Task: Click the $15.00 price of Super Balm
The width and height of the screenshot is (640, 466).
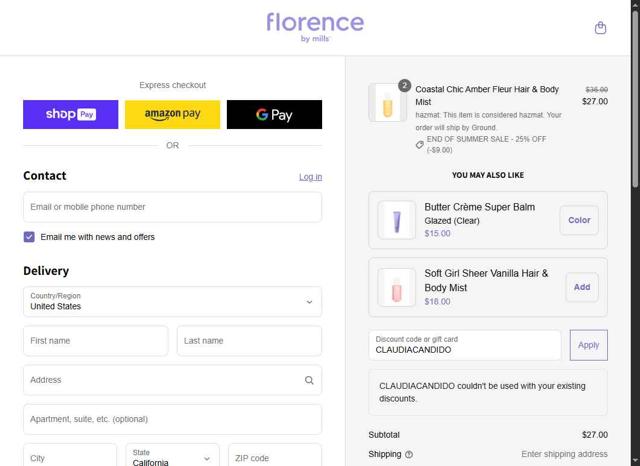Action: pyautogui.click(x=437, y=233)
